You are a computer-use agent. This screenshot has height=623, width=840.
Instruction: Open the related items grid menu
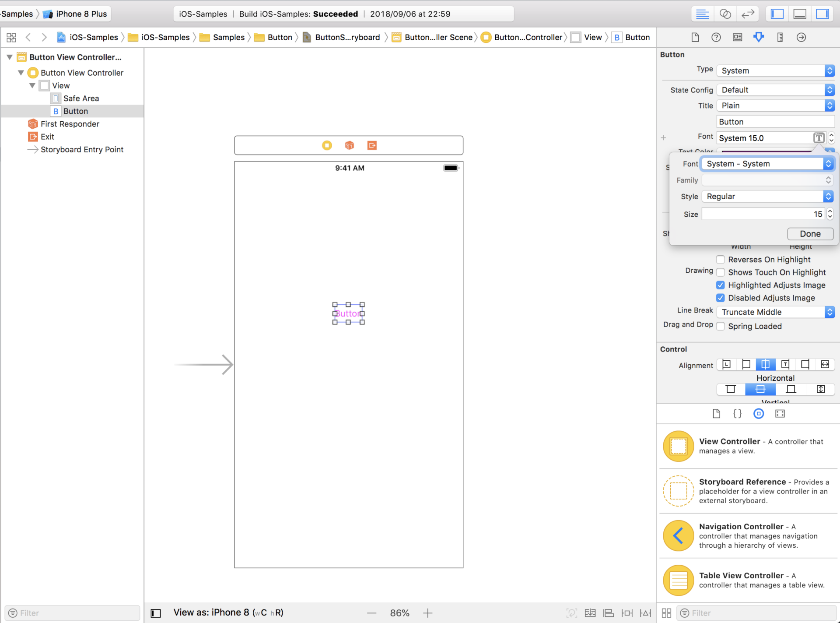pyautogui.click(x=11, y=37)
